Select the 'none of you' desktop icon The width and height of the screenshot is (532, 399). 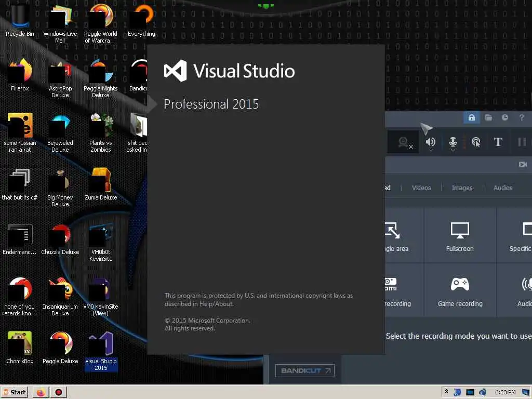point(20,297)
